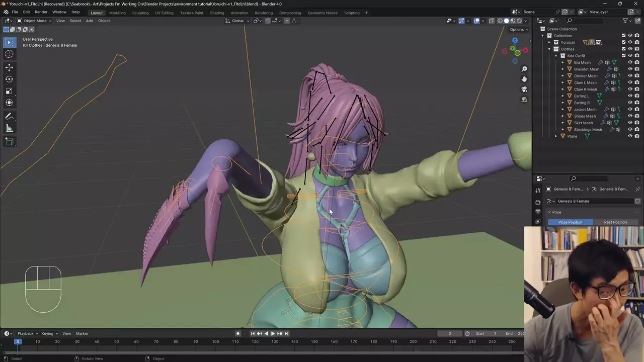Open the Global transform orientation dropdown
This screenshot has width=644, height=362.
pos(237,21)
